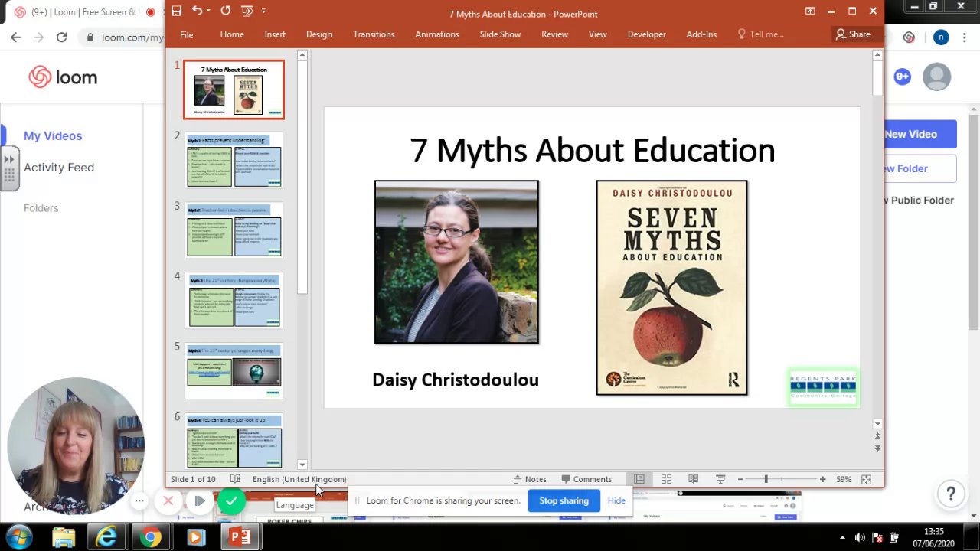
Task: Select slide 5 thumbnail with the video image
Action: (234, 371)
